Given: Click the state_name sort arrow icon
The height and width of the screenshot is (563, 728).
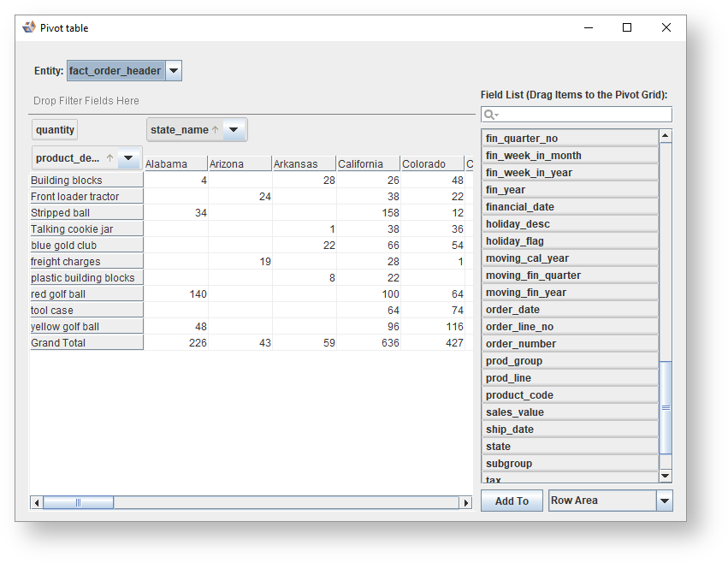Looking at the screenshot, I should click(216, 130).
